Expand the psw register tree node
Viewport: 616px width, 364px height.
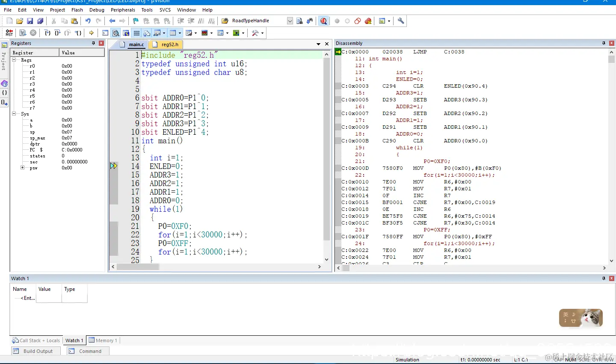coord(22,168)
